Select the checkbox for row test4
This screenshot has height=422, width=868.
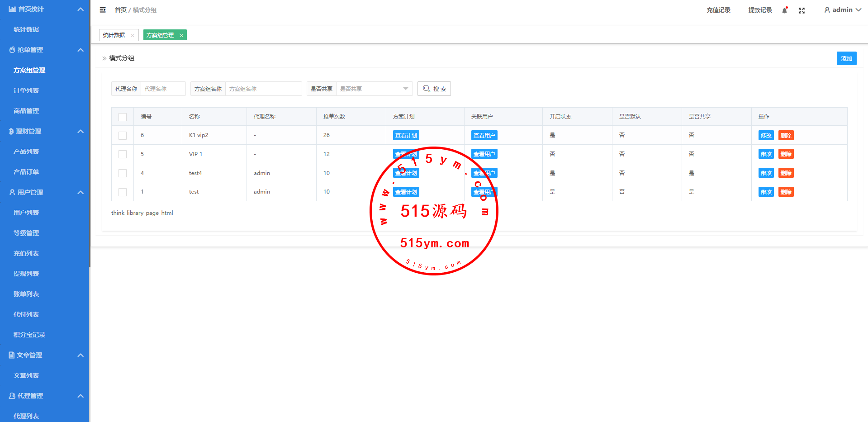tap(123, 173)
